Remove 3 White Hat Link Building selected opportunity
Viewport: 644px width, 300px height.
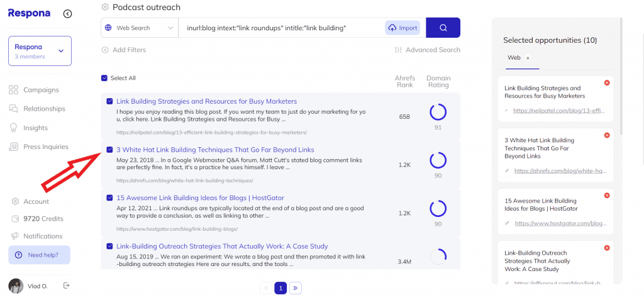pyautogui.click(x=607, y=135)
